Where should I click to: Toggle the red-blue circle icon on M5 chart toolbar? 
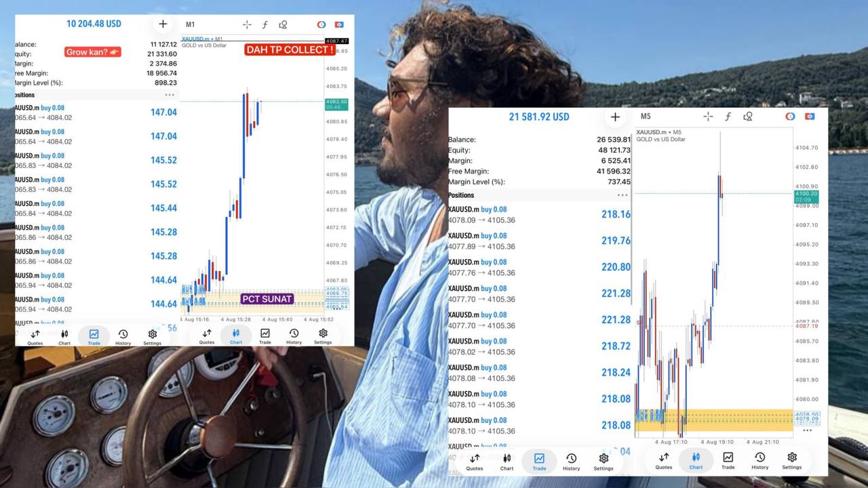click(790, 117)
